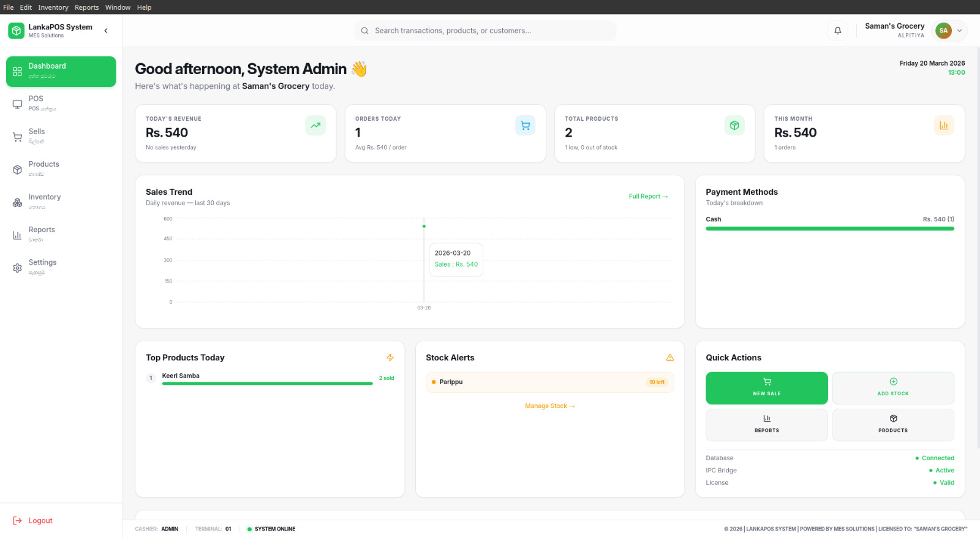
Task: Open the Inventory menu in the menu bar
Action: pos(53,7)
